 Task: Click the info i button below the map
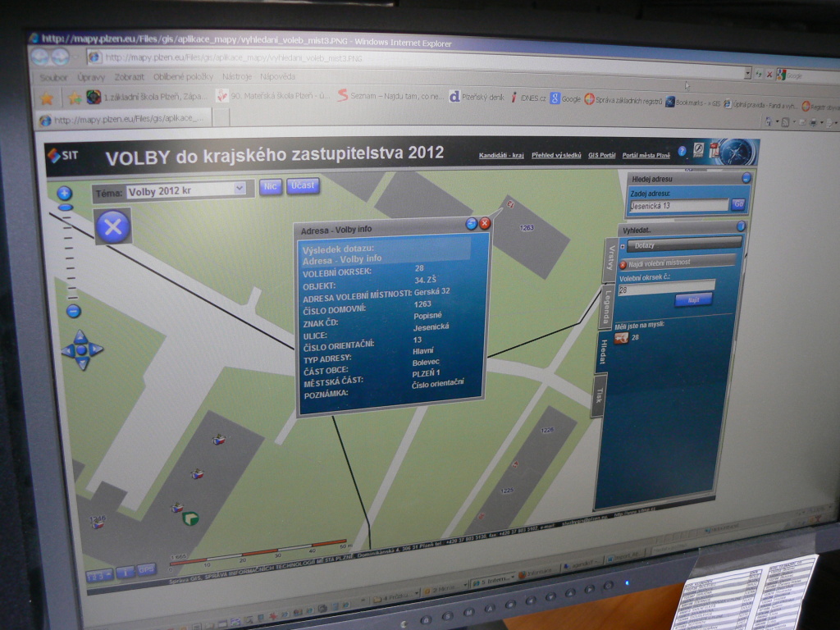point(126,573)
